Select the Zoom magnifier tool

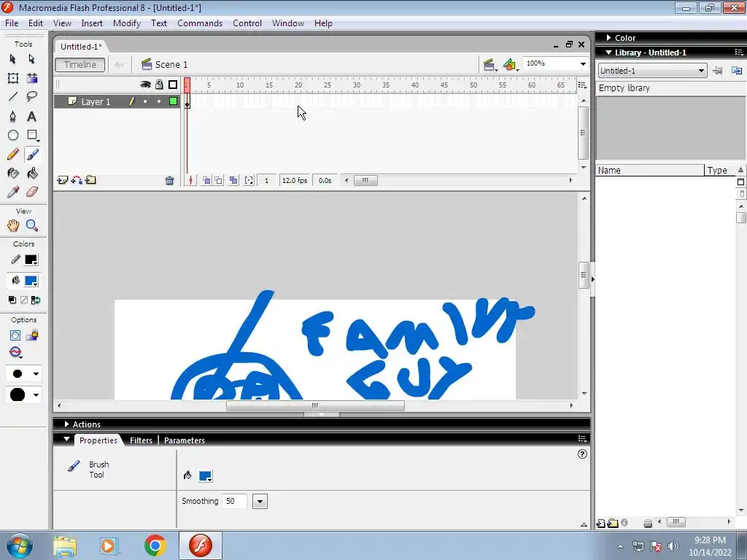[32, 225]
